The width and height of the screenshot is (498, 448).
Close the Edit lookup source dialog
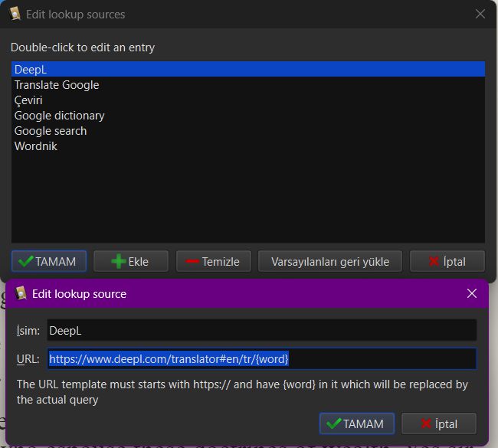point(472,293)
